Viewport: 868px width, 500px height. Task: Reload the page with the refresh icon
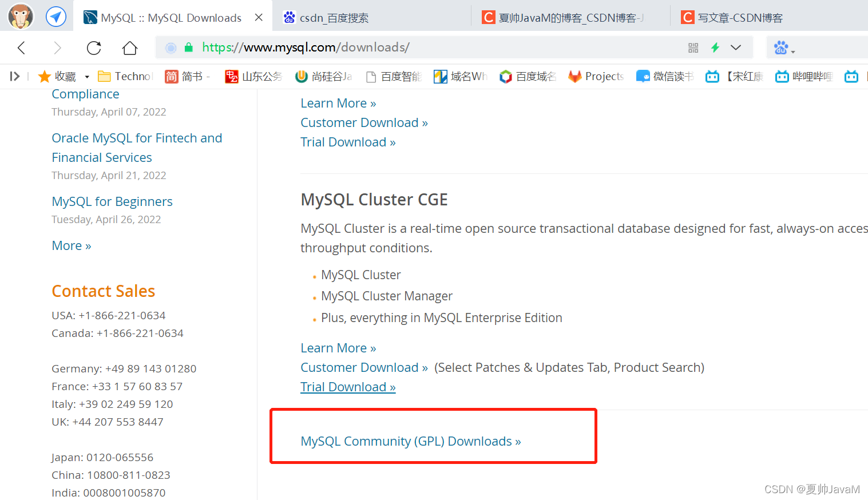point(94,47)
